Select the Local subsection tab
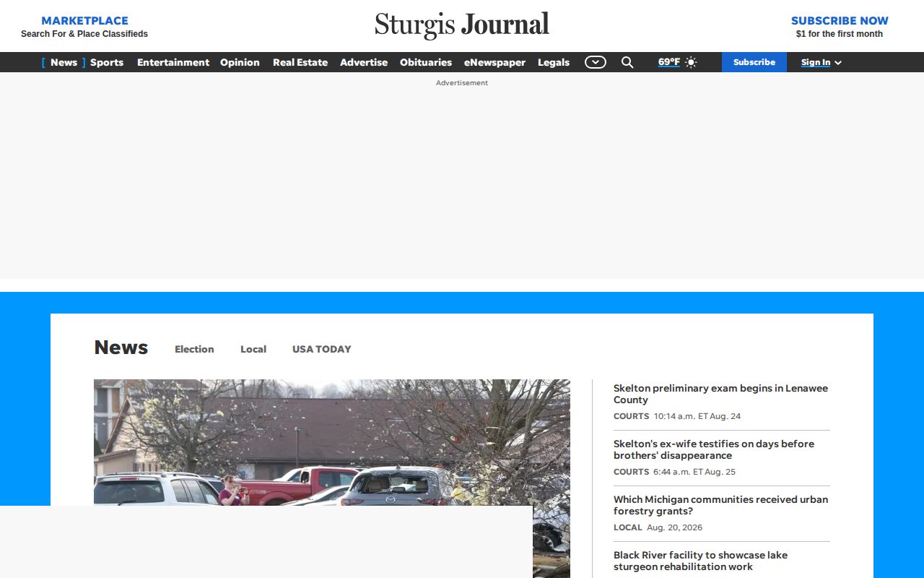Screen dimensions: 924x578 tap(253, 349)
